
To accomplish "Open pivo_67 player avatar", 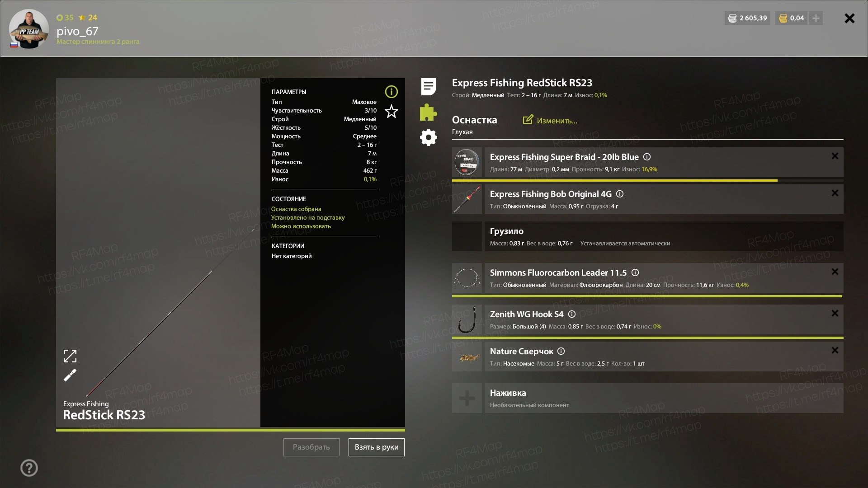I will point(29,29).
